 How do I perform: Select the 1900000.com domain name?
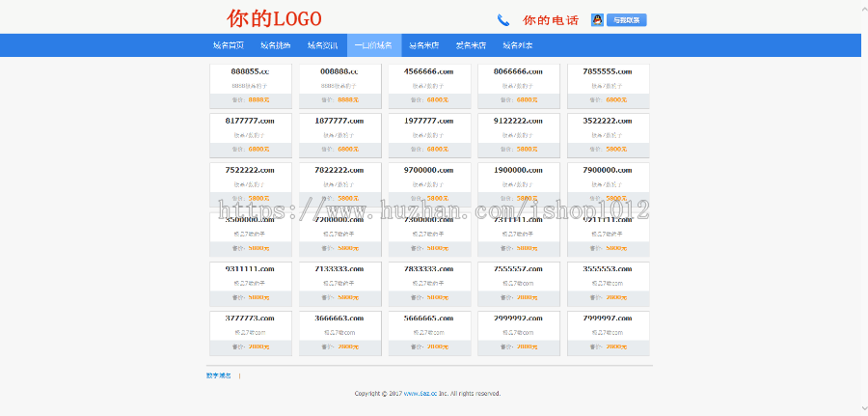coord(518,170)
